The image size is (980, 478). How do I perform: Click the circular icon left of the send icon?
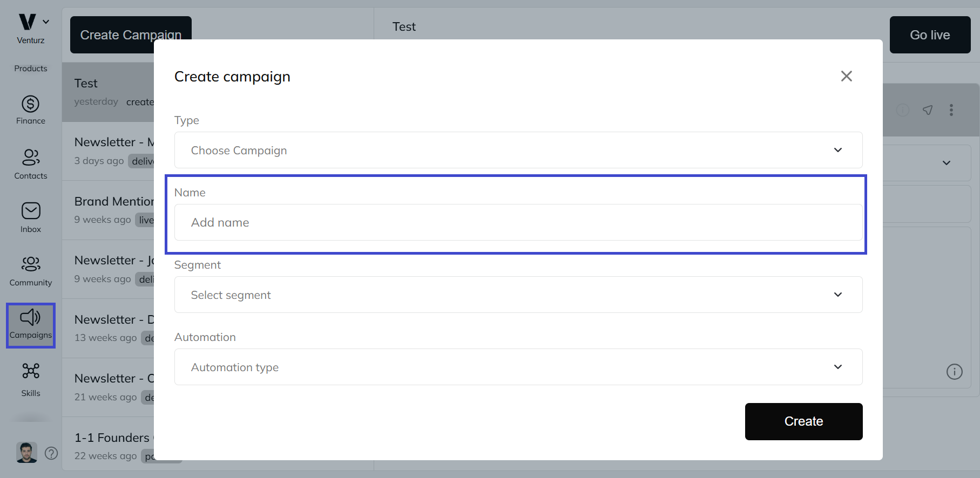[x=903, y=110]
